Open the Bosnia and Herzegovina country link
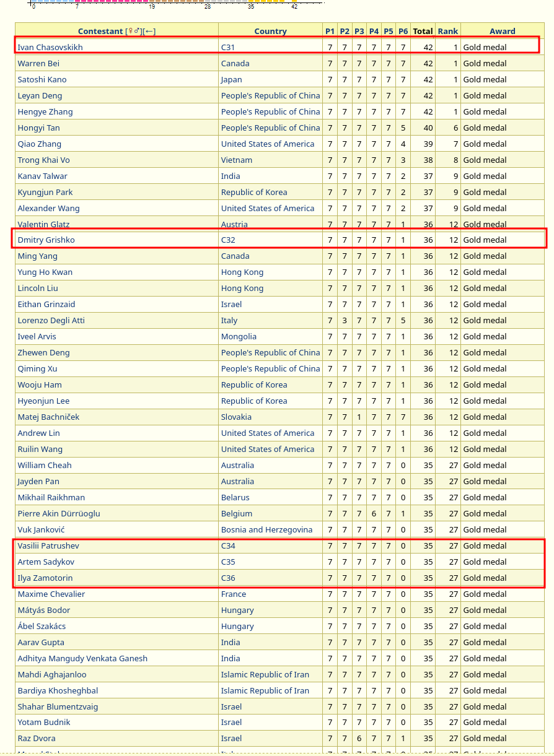Image resolution: width=554 pixels, height=756 pixels. [x=266, y=529]
